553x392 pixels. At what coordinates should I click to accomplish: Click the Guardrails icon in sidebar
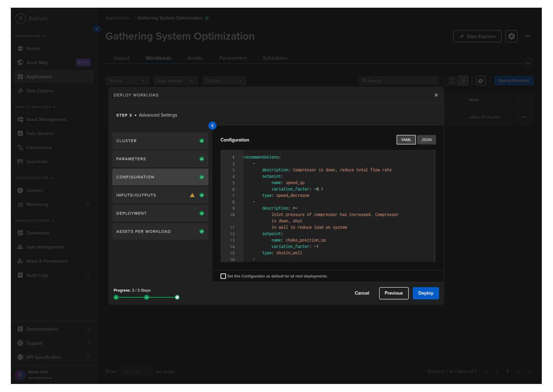(20, 162)
